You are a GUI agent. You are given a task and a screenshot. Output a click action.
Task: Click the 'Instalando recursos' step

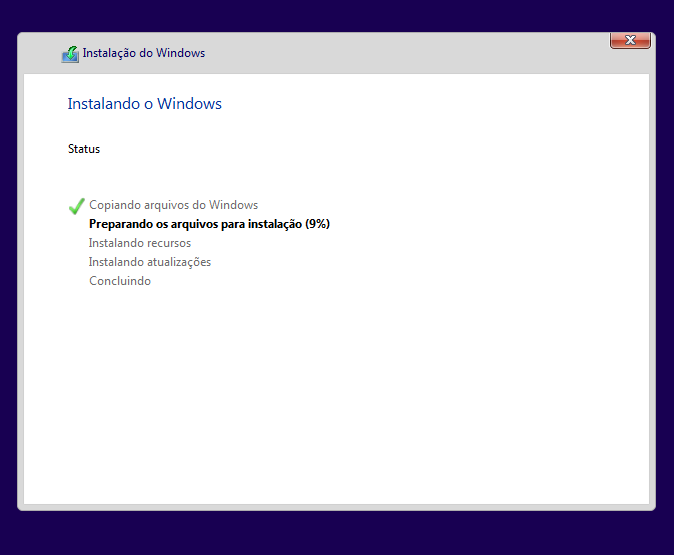(x=140, y=243)
